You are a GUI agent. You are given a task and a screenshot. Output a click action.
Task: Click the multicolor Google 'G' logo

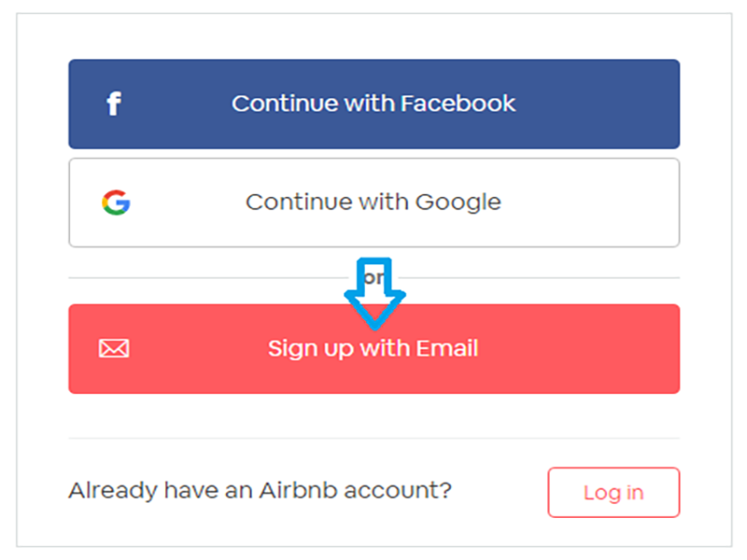pyautogui.click(x=116, y=203)
